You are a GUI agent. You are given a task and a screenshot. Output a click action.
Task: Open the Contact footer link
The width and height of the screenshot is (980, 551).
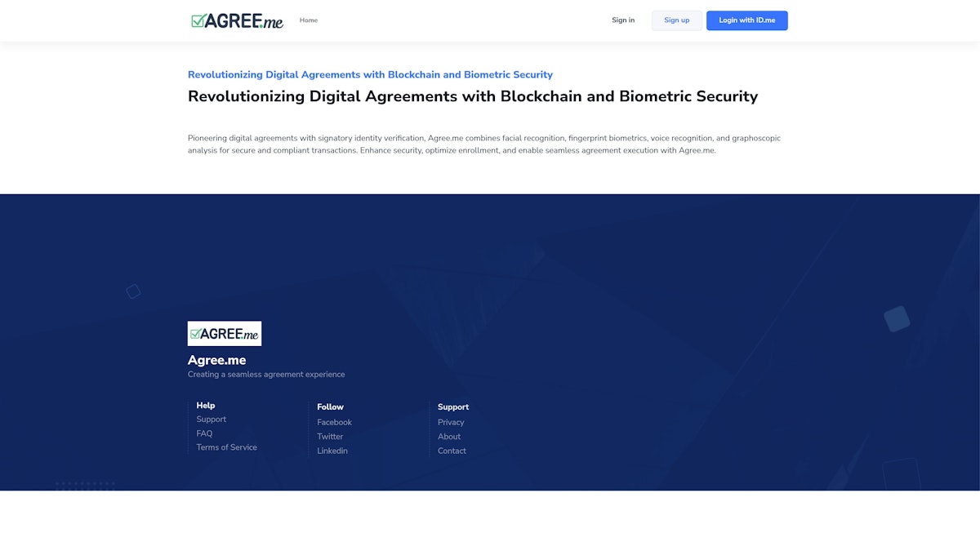point(452,451)
